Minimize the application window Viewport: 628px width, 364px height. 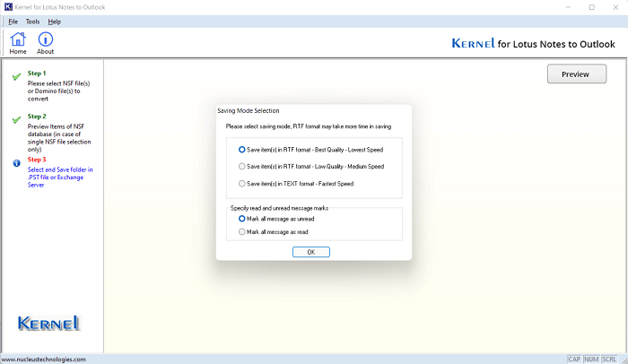(568, 7)
